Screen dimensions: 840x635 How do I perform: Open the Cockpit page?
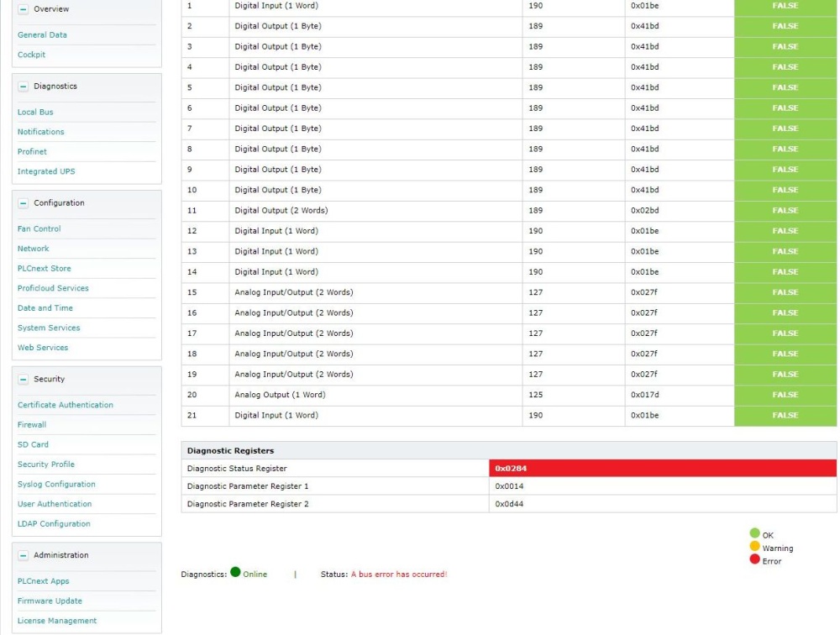(x=32, y=55)
